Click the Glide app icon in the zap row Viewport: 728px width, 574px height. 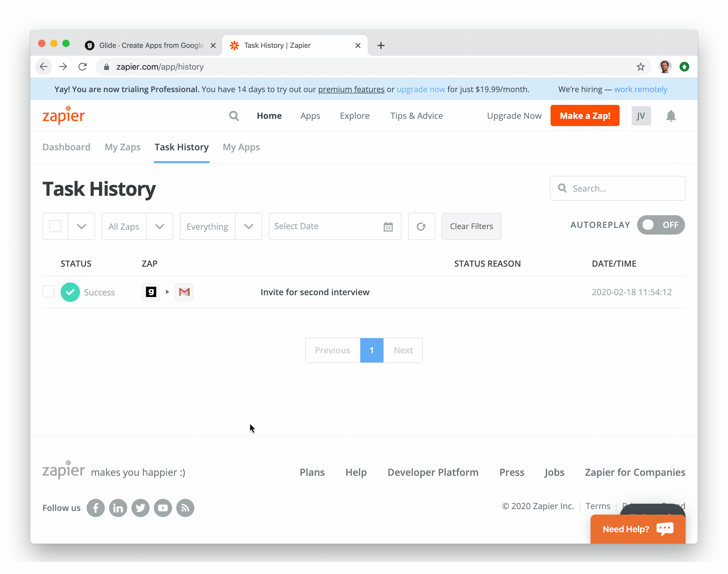[151, 292]
